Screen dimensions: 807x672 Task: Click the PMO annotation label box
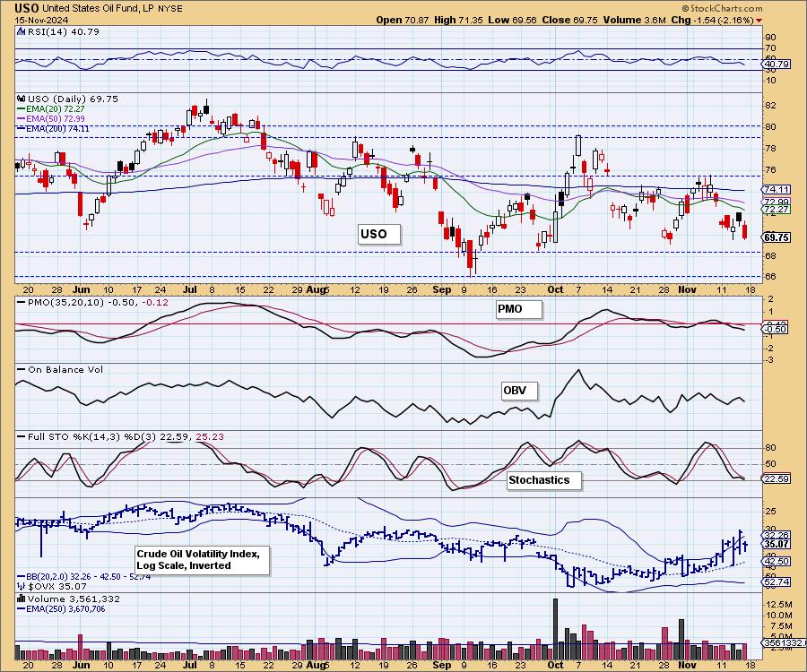point(519,309)
